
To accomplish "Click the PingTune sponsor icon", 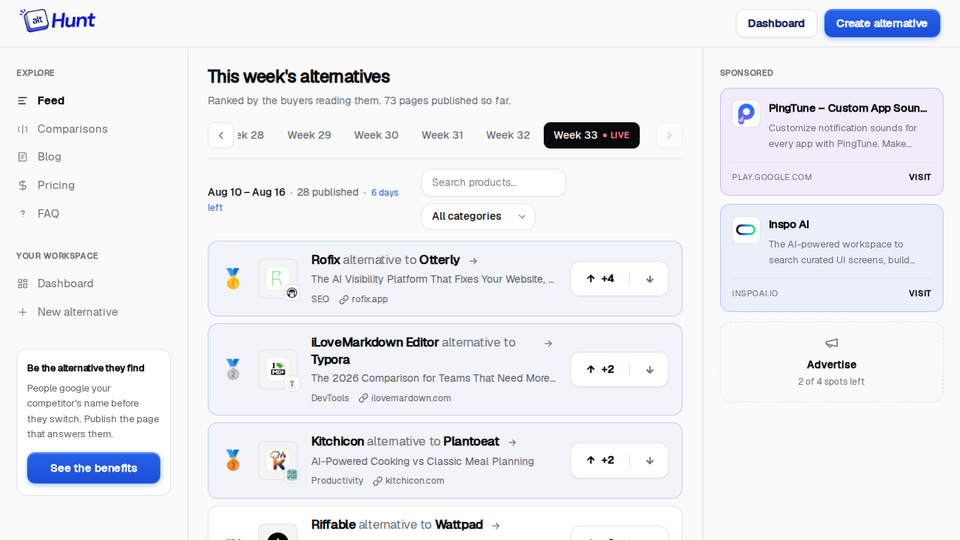I will click(746, 114).
